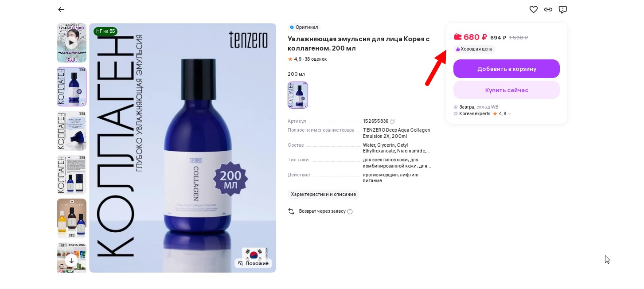Expand Koreanexperts seller details chevron
Image resolution: width=644 pixels, height=289 pixels.
point(509,114)
